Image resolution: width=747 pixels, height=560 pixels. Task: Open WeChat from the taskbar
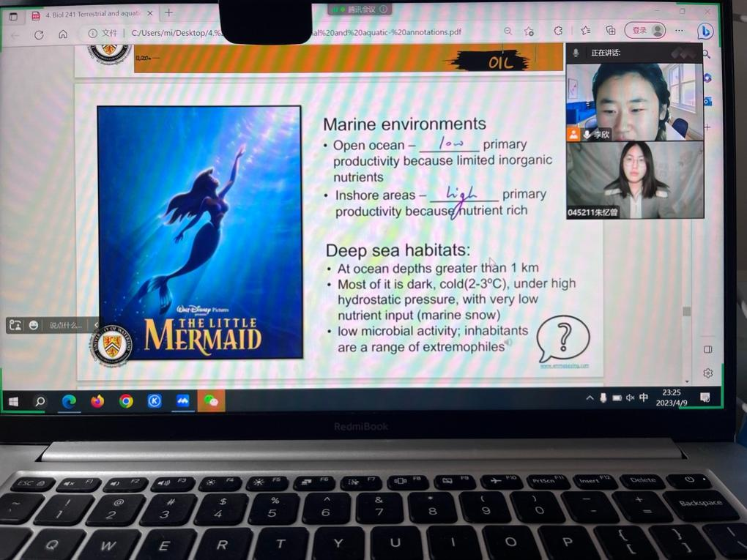211,401
